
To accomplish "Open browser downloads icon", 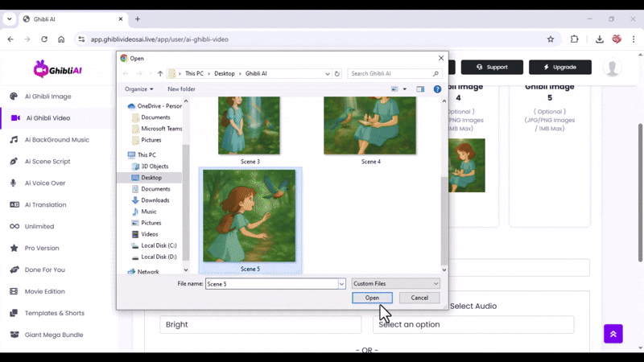I will click(x=599, y=39).
